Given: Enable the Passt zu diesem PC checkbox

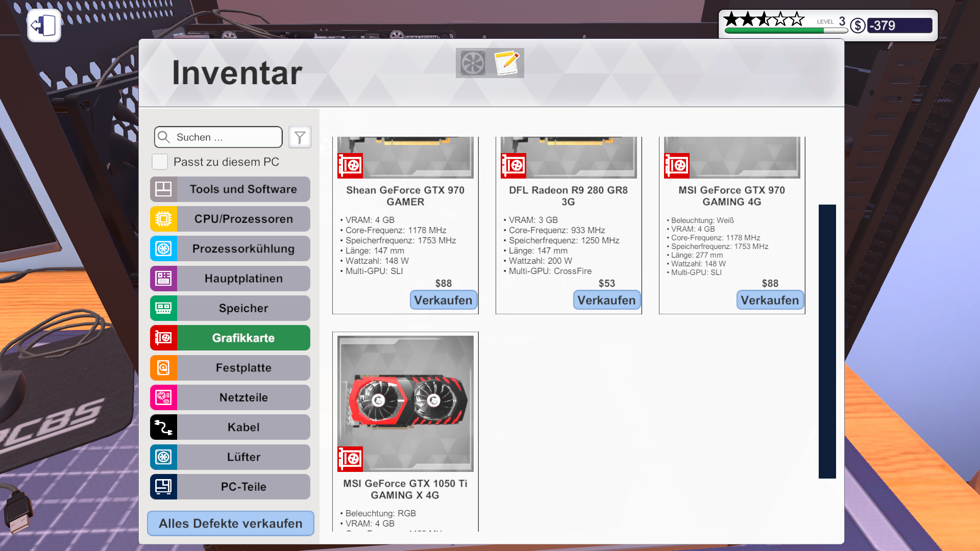Looking at the screenshot, I should (160, 161).
